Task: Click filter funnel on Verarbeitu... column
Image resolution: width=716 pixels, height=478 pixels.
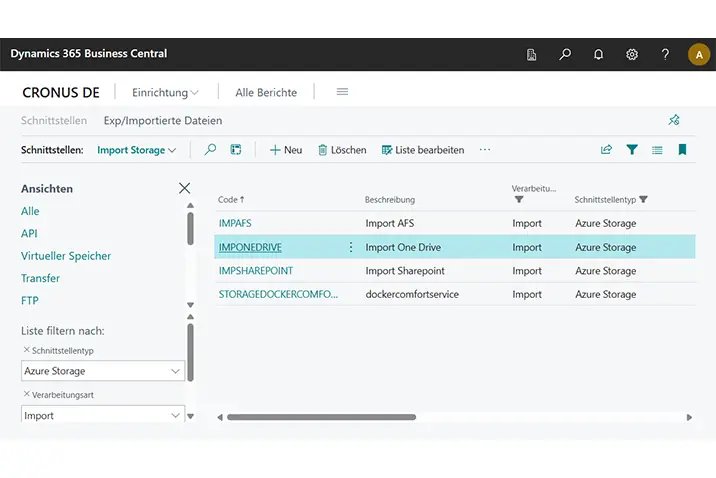Action: (x=519, y=200)
